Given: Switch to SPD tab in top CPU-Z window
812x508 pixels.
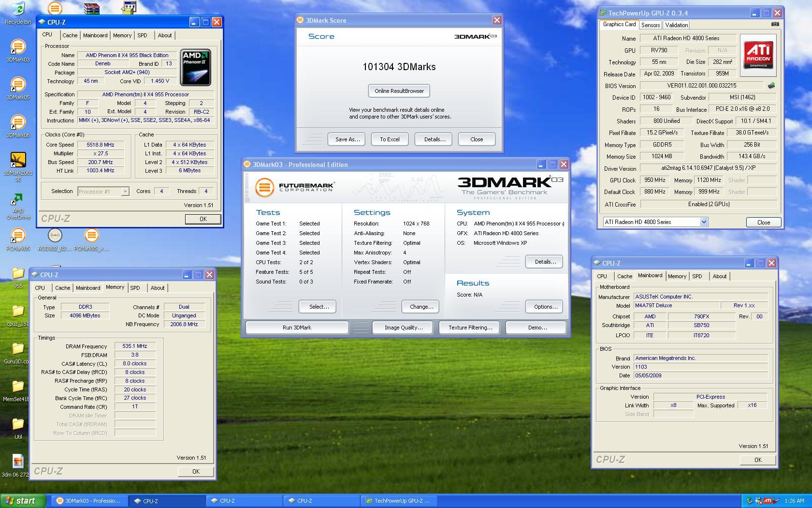Looking at the screenshot, I should (142, 35).
